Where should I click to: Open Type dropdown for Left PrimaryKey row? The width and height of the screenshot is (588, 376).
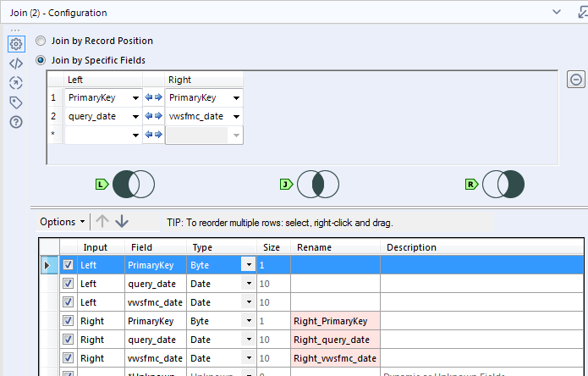click(248, 265)
